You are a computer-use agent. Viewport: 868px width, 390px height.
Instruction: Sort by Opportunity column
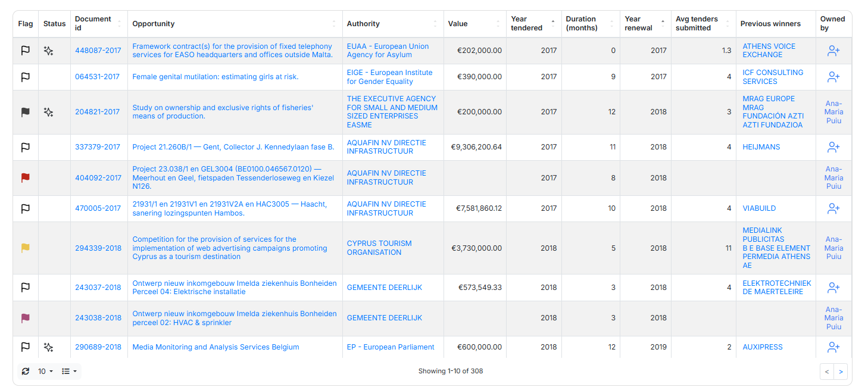point(235,24)
